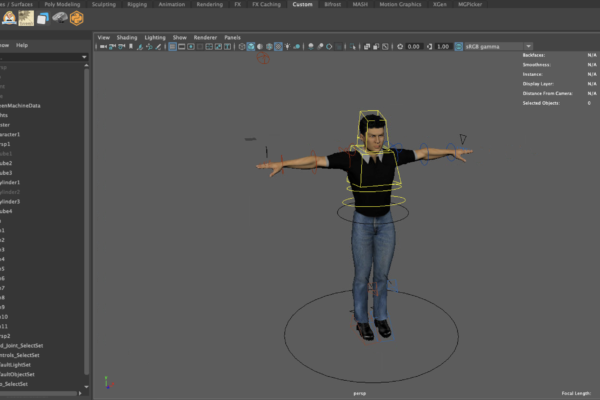Toggle the viewport Grid display
The height and width of the screenshot is (400, 600).
(x=173, y=47)
